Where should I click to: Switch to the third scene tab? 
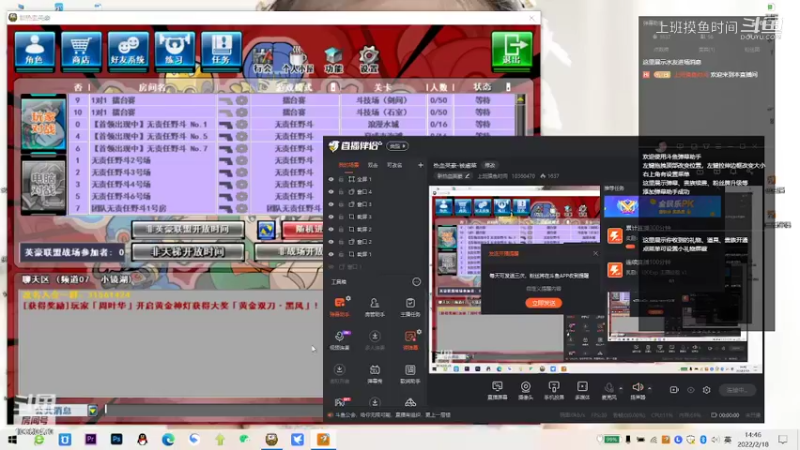(394, 165)
